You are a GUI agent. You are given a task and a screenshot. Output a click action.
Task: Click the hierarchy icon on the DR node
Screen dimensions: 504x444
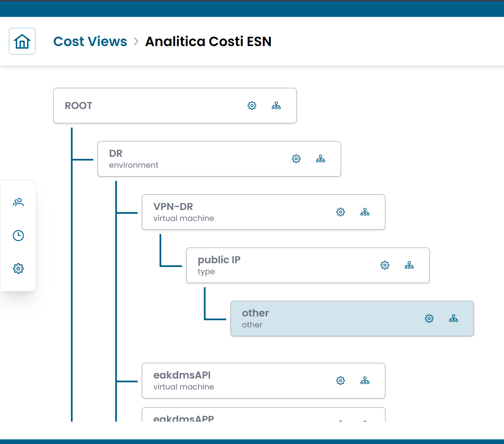(x=320, y=159)
